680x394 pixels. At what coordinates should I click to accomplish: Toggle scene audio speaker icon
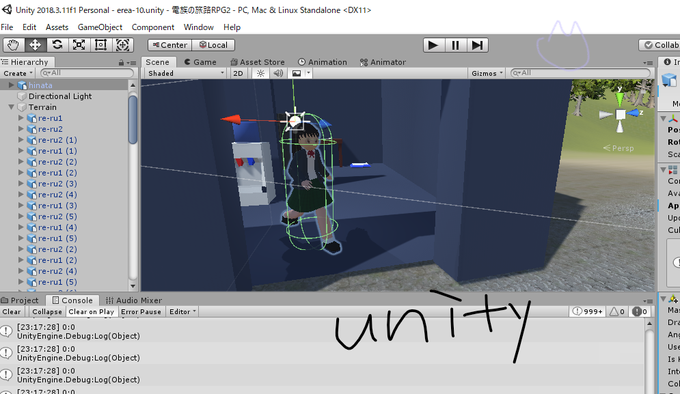[278, 73]
